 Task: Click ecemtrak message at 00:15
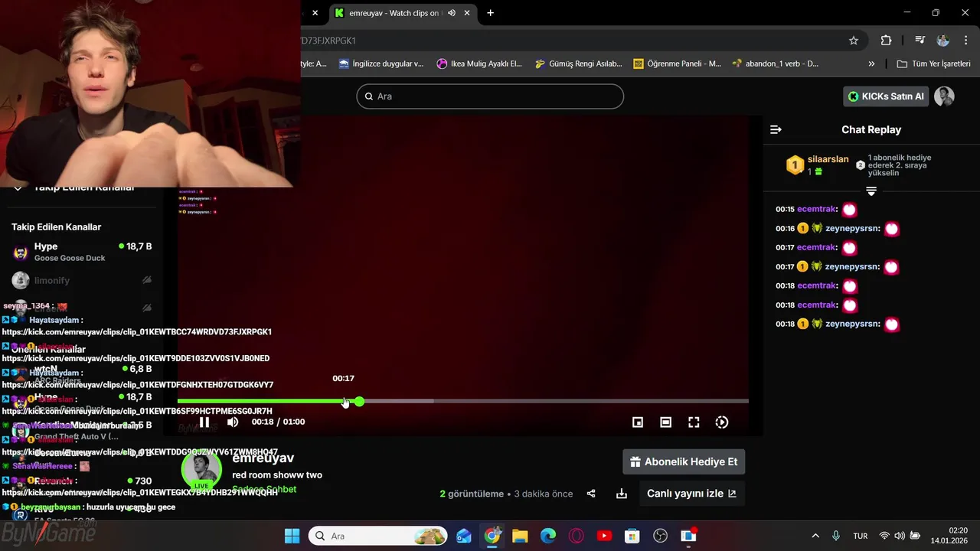point(816,210)
